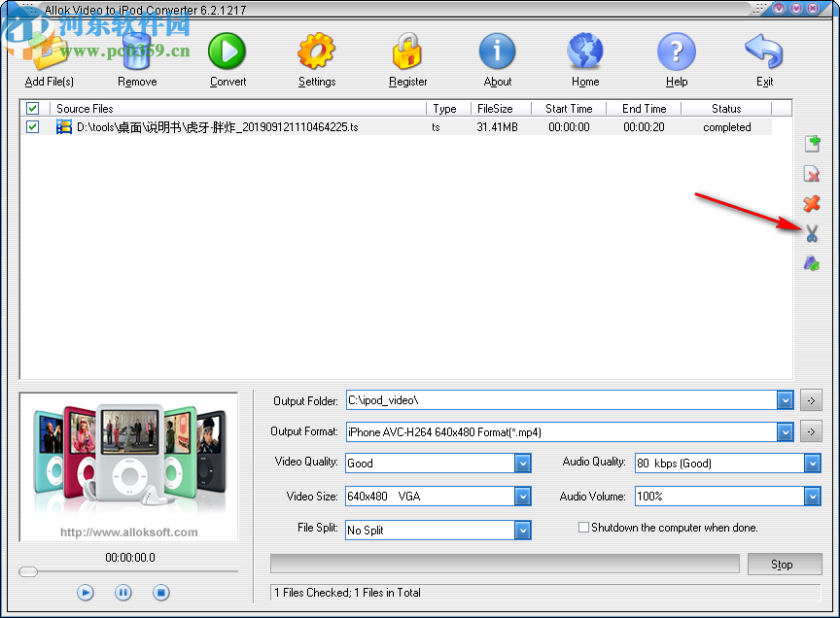Viewport: 840px width, 618px height.
Task: Enable Shutdown the computer when done
Action: 583,527
